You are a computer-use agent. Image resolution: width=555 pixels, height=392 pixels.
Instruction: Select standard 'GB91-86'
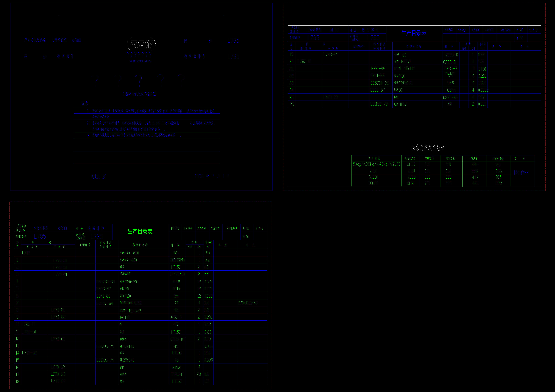(x=378, y=69)
